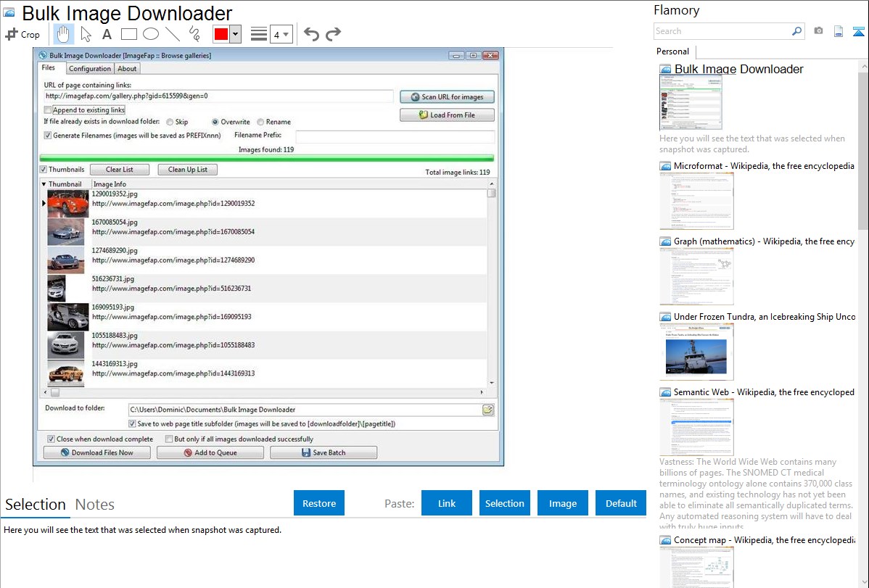Image resolution: width=869 pixels, height=588 pixels.
Task: Open the Files tab
Action: pyautogui.click(x=49, y=67)
